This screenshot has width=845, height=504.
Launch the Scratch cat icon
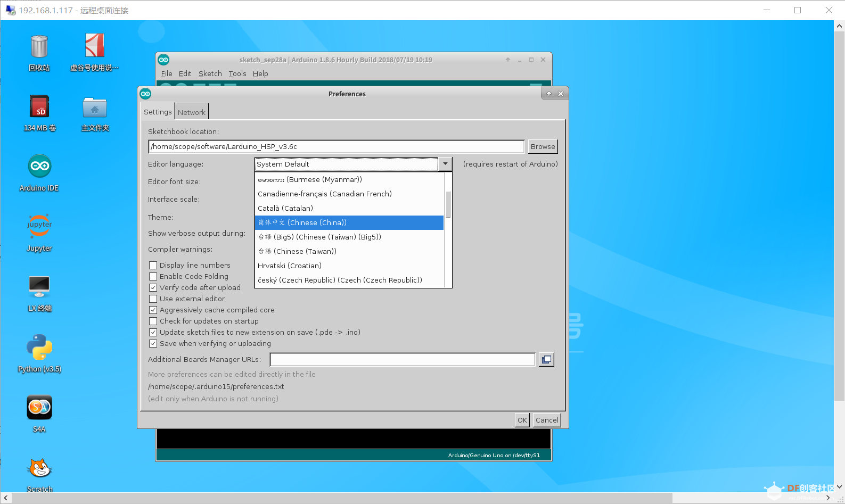pyautogui.click(x=39, y=468)
